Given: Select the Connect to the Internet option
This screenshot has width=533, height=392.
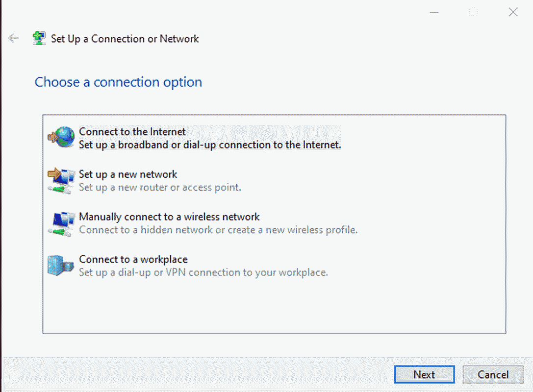Looking at the screenshot, I should click(210, 138).
